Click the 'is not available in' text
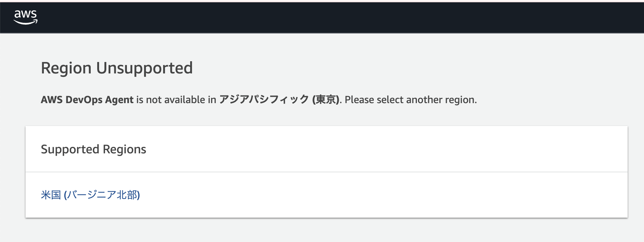Viewport: 644px width, 242px height. 176,100
